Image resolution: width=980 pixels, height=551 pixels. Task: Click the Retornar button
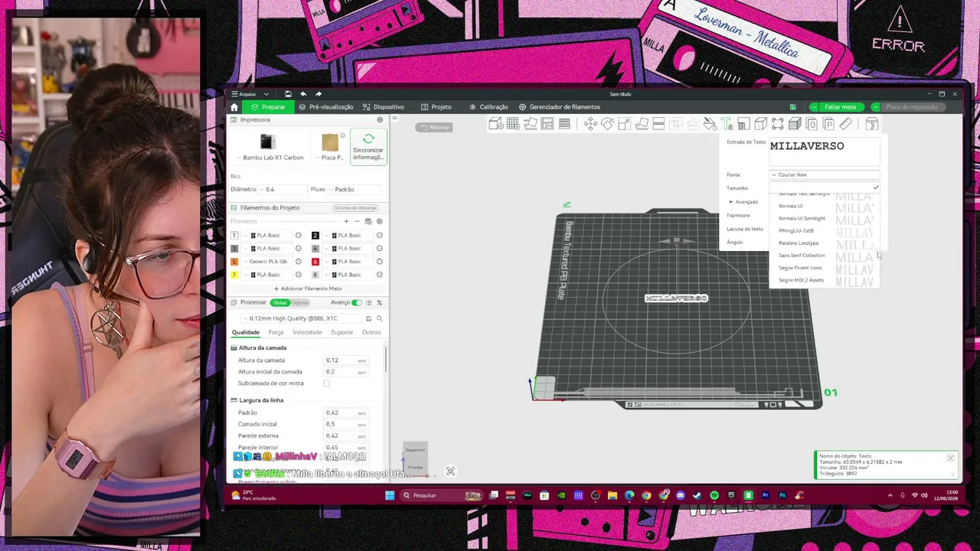pyautogui.click(x=435, y=127)
